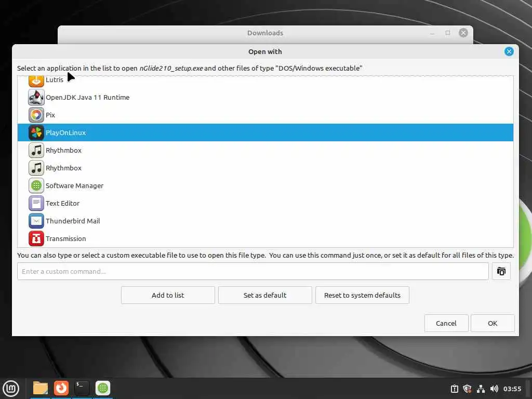Select the Lutris app icon

(x=36, y=82)
